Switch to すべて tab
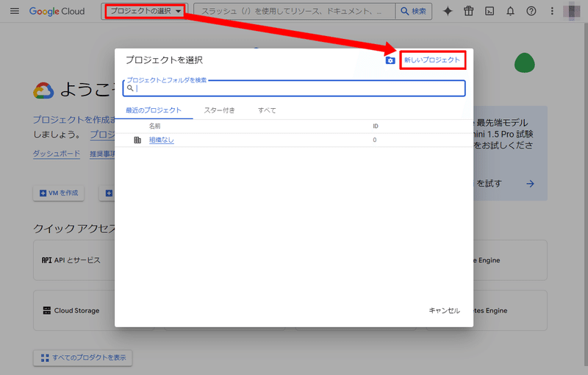 click(x=267, y=110)
